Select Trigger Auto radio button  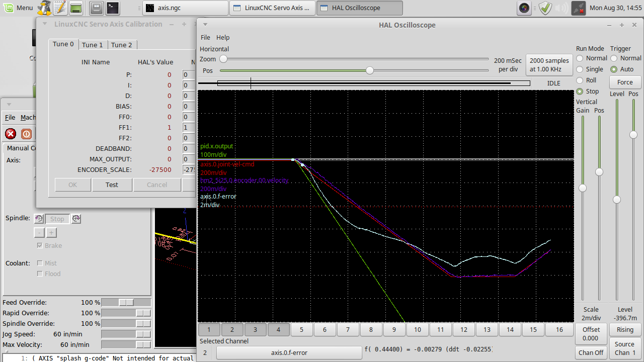coord(614,69)
